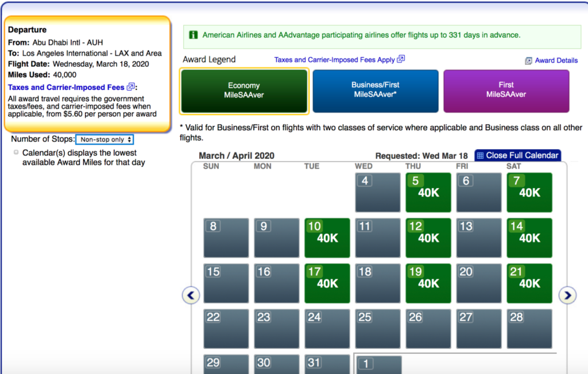588x374 pixels.
Task: Click unavailable date March 4
Action: tap(378, 192)
